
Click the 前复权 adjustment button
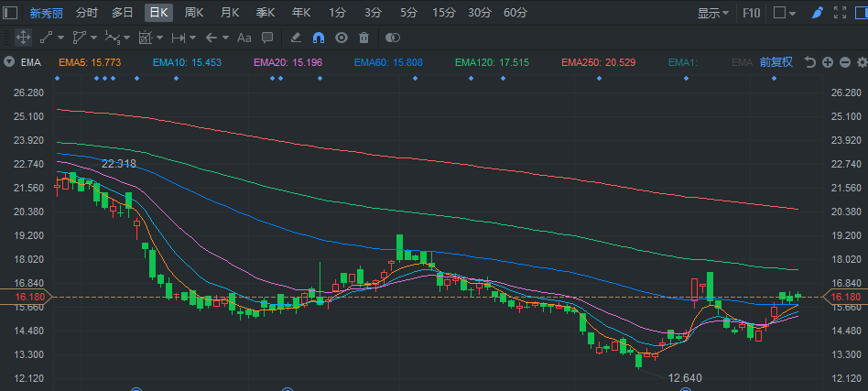pos(776,62)
